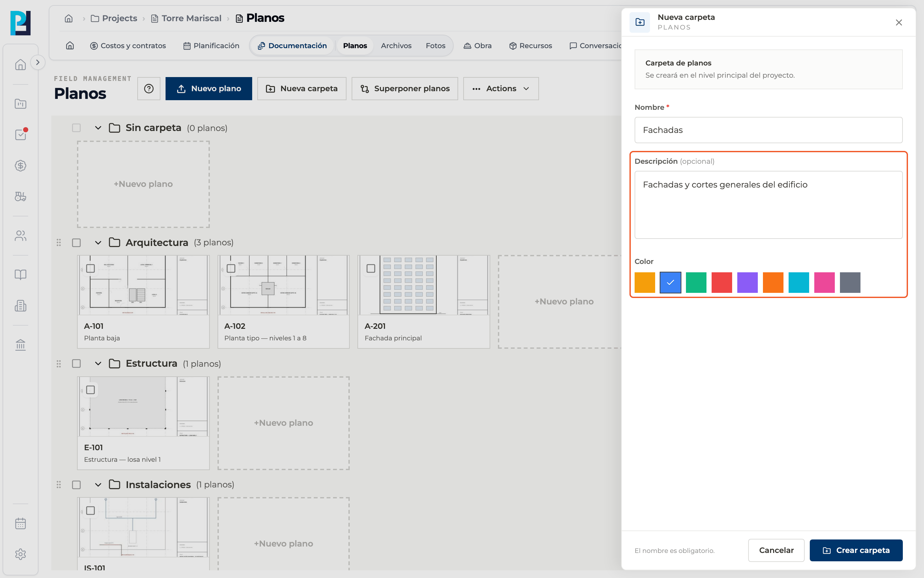
Task: Collapse the Sin carpeta folder chevron
Action: coord(98,128)
